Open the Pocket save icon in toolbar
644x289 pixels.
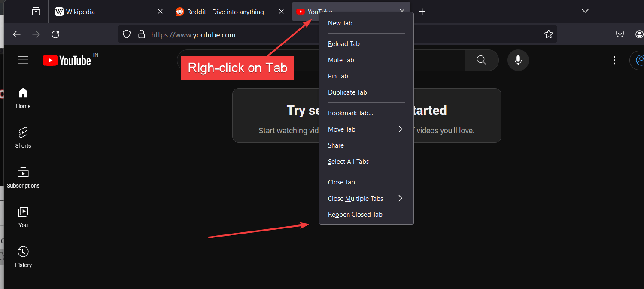pyautogui.click(x=620, y=34)
